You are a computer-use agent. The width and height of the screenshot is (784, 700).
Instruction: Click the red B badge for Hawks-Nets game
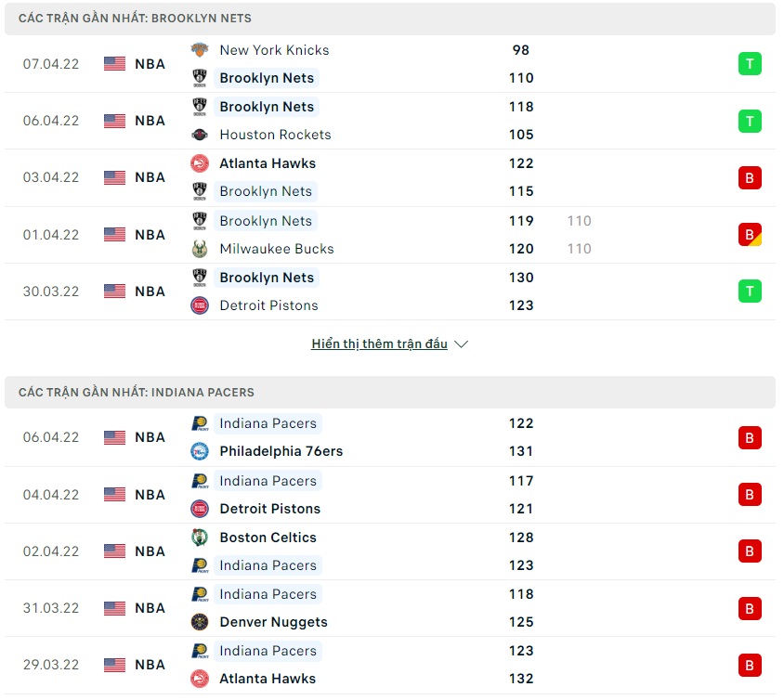pos(750,177)
